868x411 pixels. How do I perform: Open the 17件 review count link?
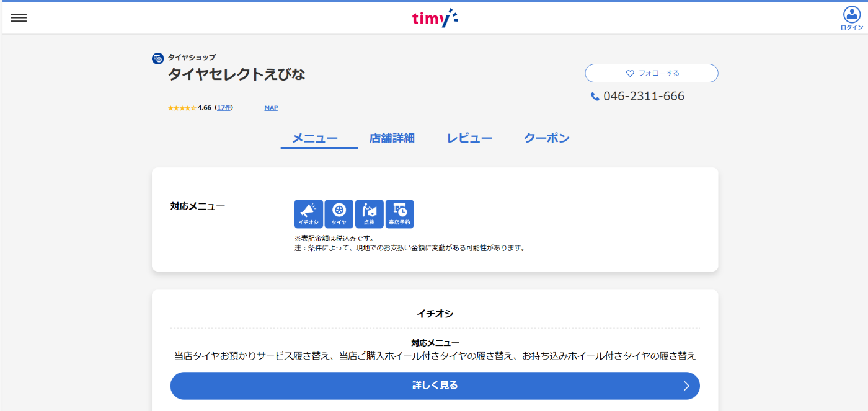click(224, 108)
